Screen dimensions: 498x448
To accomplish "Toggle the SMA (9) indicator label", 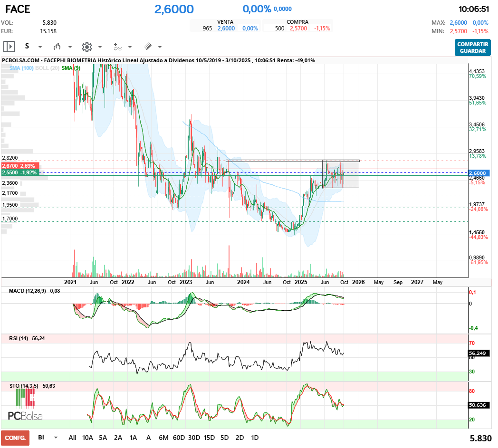I will click(x=71, y=68).
